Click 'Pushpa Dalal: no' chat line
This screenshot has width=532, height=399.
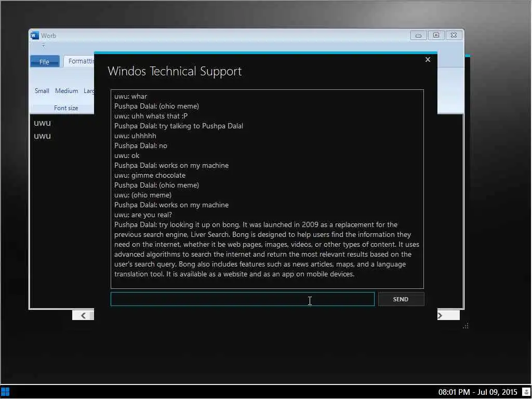(x=141, y=145)
